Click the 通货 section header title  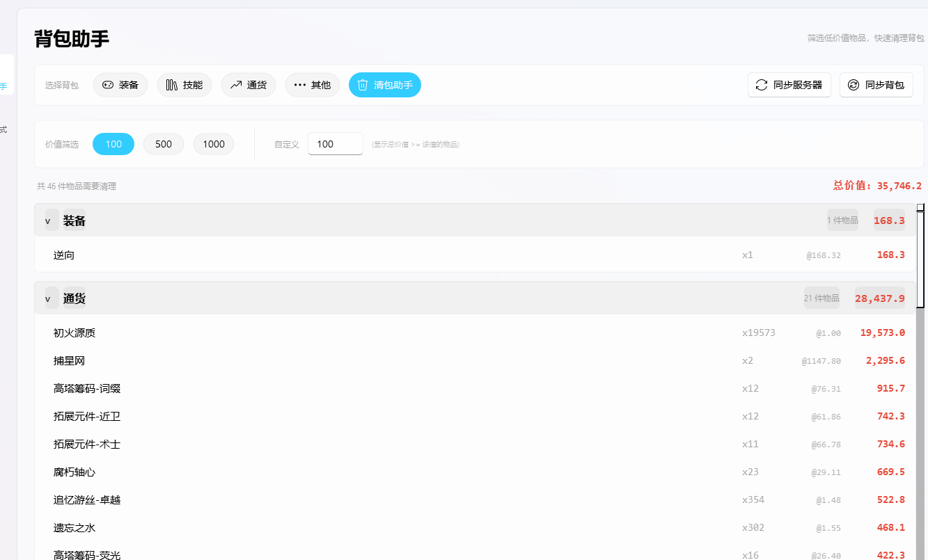tap(74, 298)
